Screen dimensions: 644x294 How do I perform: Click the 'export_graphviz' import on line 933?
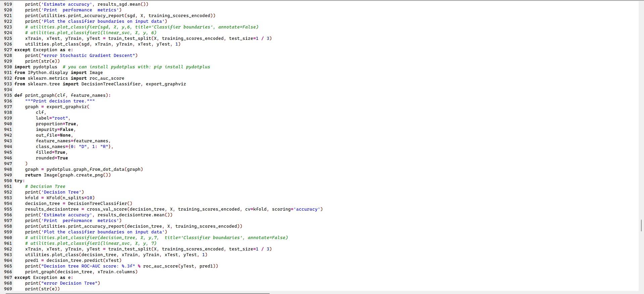coord(166,84)
